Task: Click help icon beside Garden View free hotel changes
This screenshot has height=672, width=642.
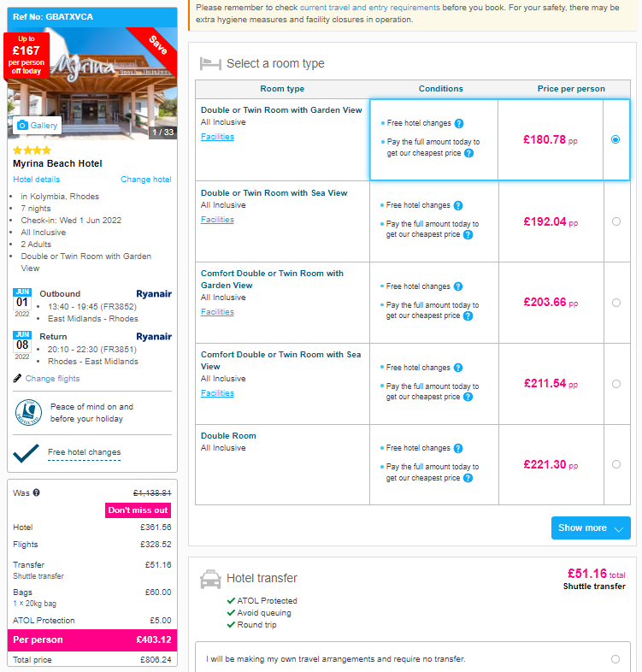Action: [x=459, y=123]
